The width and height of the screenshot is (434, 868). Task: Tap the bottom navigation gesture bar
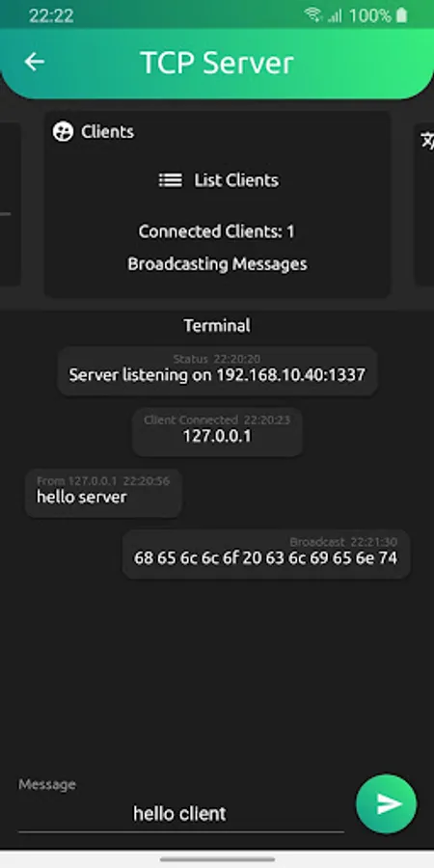(217, 859)
